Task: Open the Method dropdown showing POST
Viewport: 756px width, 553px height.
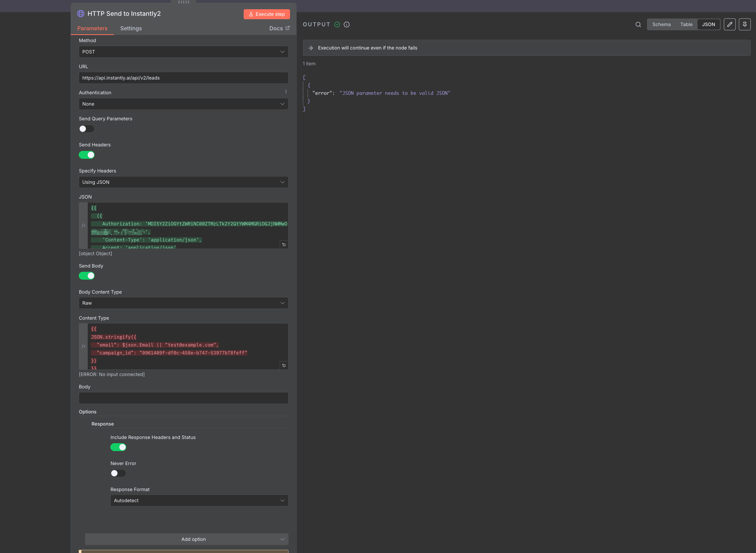Action: pyautogui.click(x=184, y=52)
